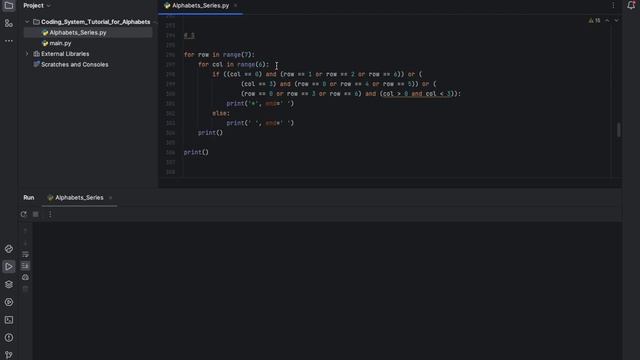Switch to the Alphabets_Series.py editor tab
The height and width of the screenshot is (360, 640).
tap(200, 6)
